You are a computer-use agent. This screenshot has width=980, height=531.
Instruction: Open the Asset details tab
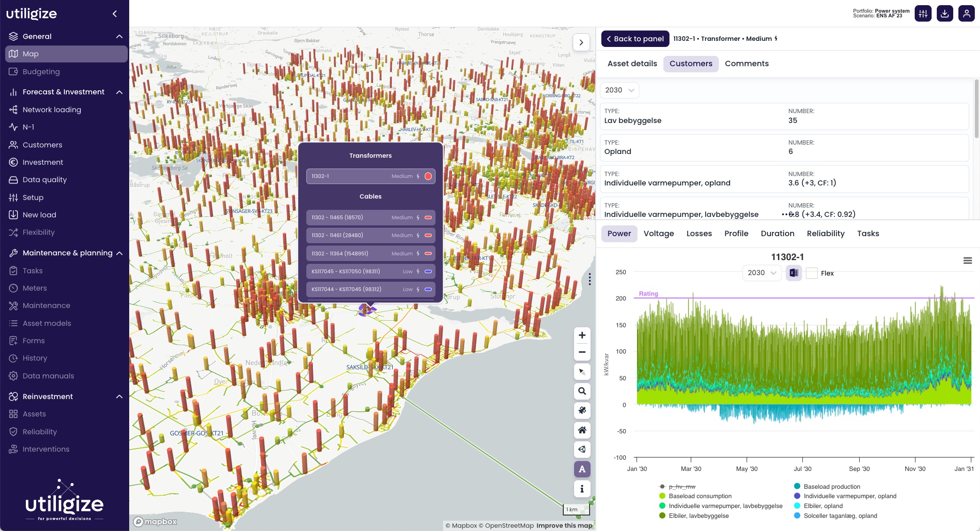(632, 63)
